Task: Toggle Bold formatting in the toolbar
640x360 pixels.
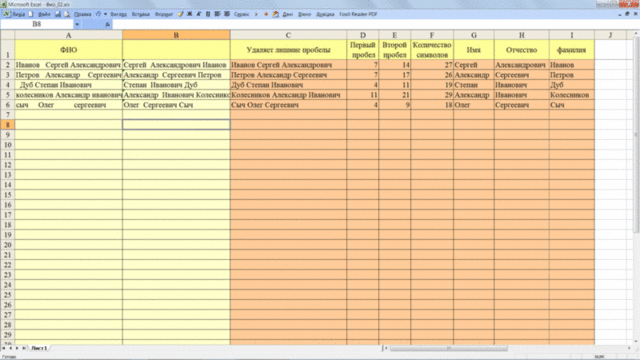Action: pyautogui.click(x=189, y=14)
